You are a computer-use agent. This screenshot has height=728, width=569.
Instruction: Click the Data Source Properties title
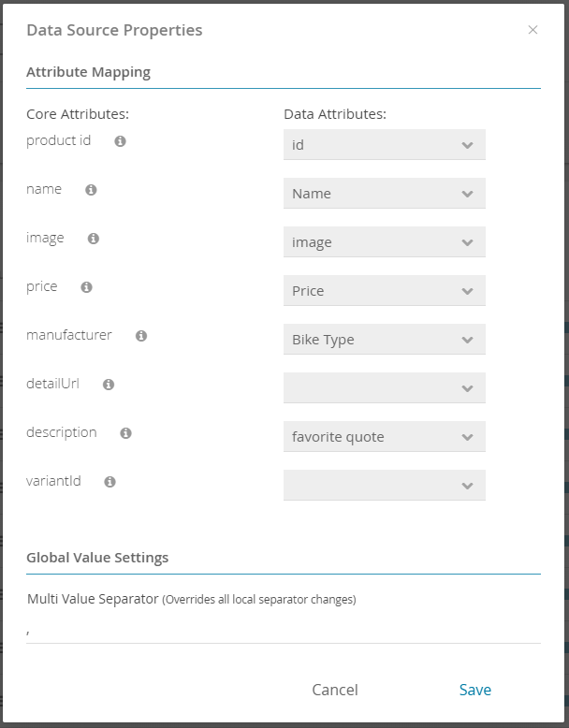coord(114,30)
